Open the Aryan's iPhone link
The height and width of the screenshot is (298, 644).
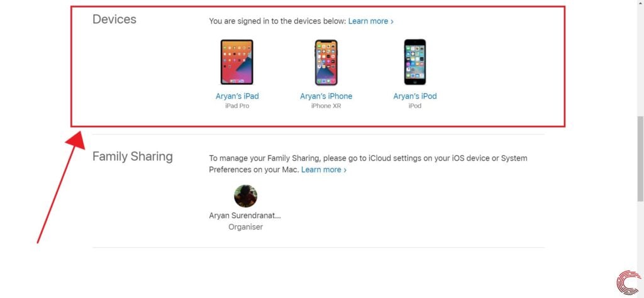click(x=326, y=96)
